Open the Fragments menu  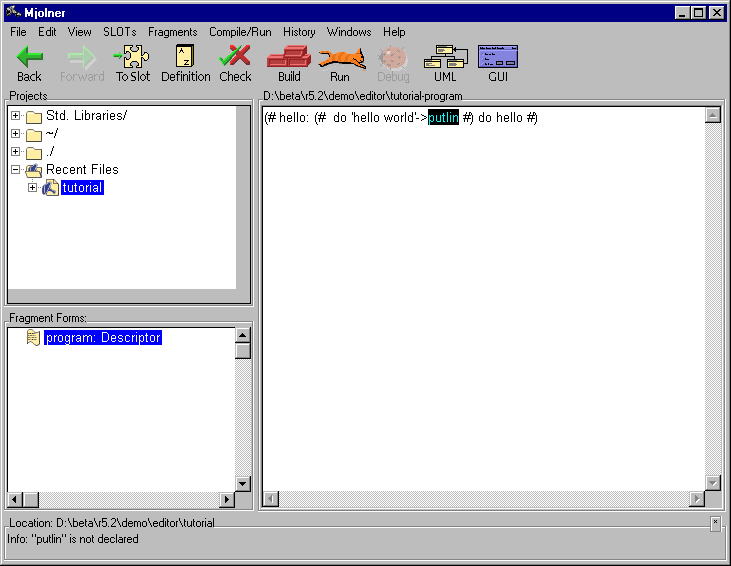point(172,32)
